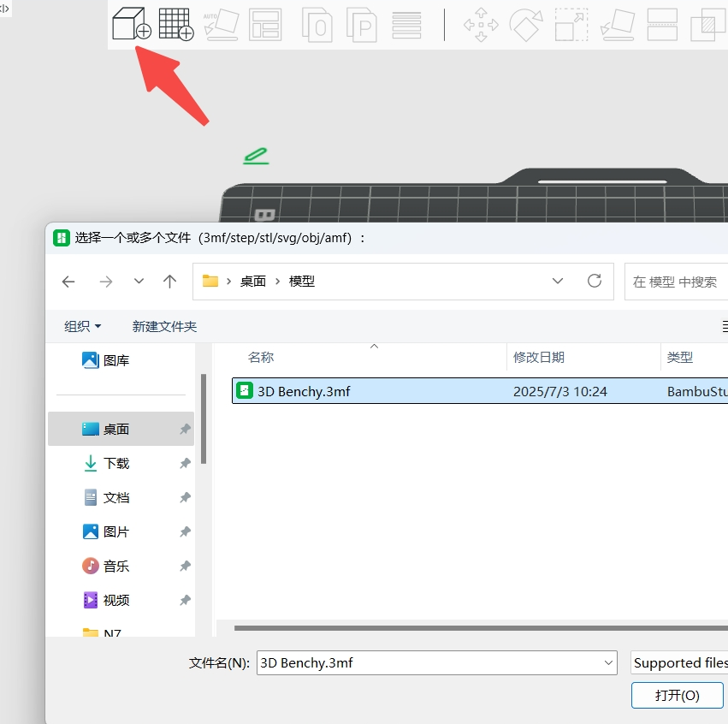The width and height of the screenshot is (728, 724).
Task: Open the address bar history dropdown
Action: pos(558,281)
